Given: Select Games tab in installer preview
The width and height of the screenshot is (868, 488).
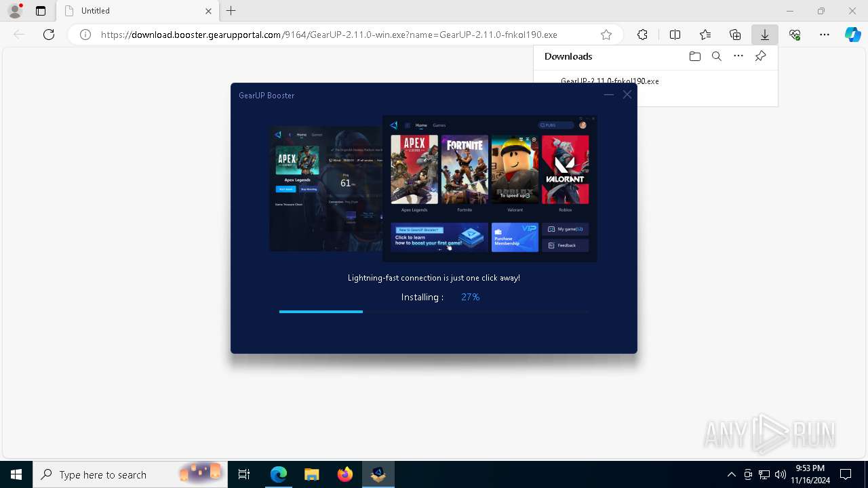Looking at the screenshot, I should (439, 125).
